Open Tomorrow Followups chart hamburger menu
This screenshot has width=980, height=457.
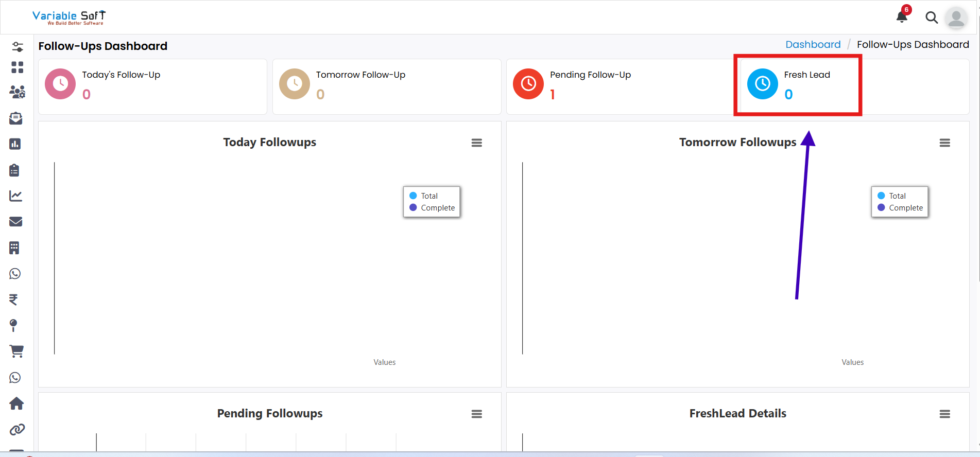[944, 143]
